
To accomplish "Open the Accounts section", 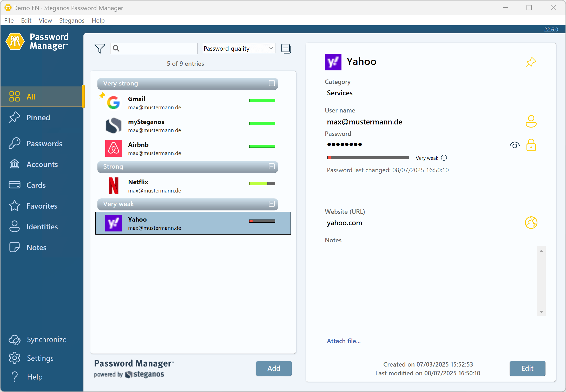I will pyautogui.click(x=42, y=164).
